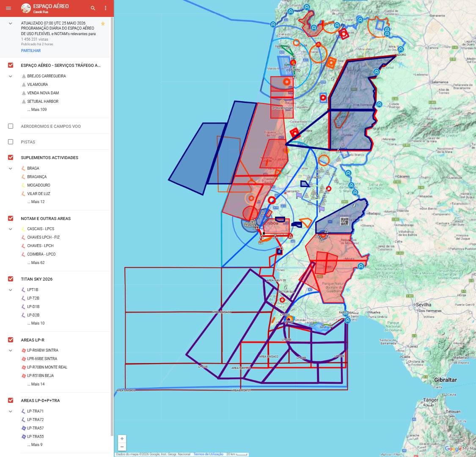Select CHAVES LPCH - FIZ item

44,237
